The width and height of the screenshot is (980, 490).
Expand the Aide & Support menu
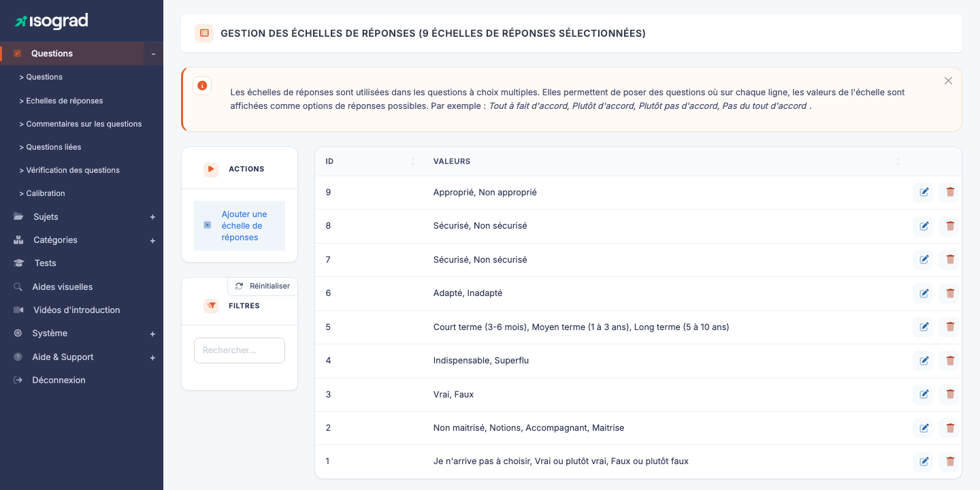pyautogui.click(x=152, y=357)
